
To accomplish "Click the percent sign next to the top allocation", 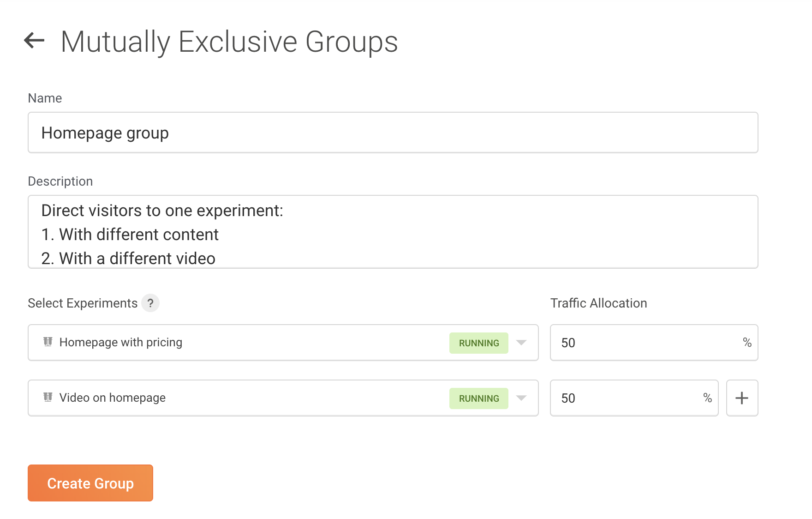I will tap(746, 343).
